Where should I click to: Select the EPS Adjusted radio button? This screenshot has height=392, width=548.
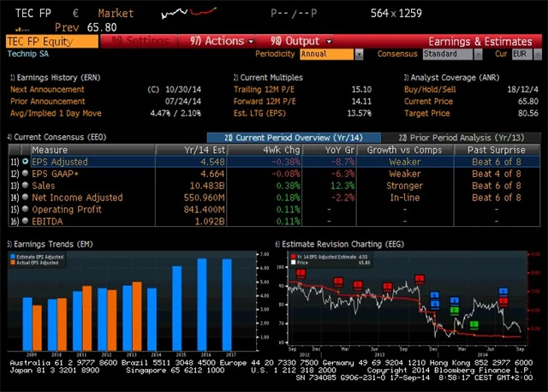point(25,161)
